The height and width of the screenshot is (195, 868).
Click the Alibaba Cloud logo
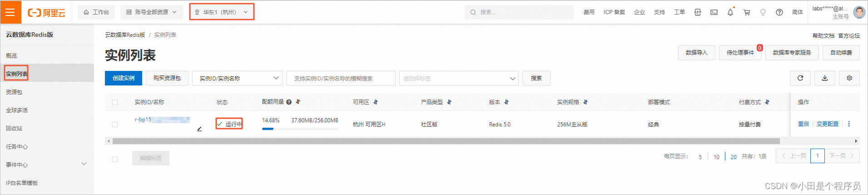(47, 13)
